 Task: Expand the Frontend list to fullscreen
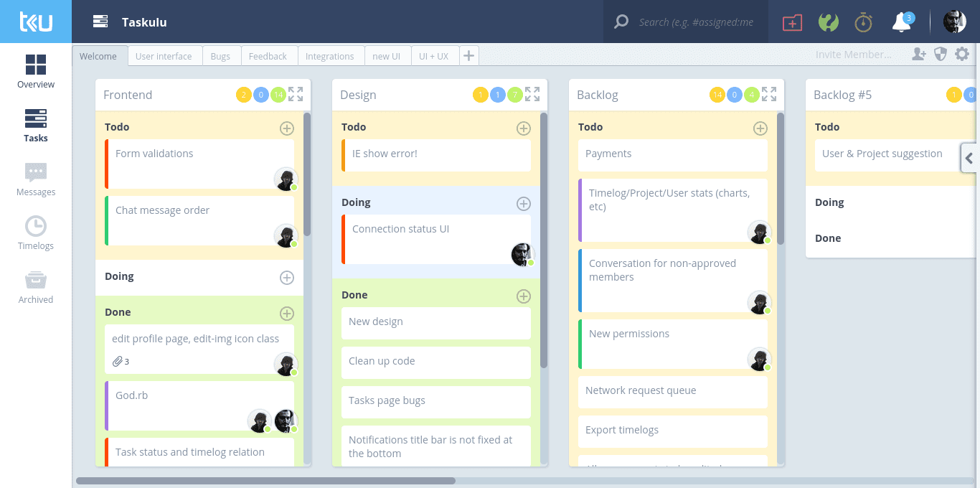click(296, 94)
